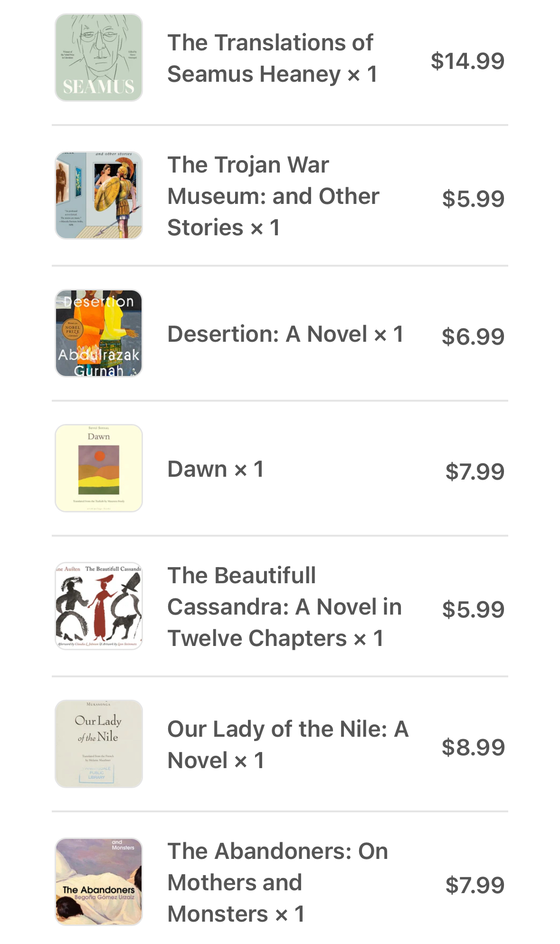Select the $7.99 price for The Abandoners
This screenshot has width=560, height=944.
pos(475,886)
